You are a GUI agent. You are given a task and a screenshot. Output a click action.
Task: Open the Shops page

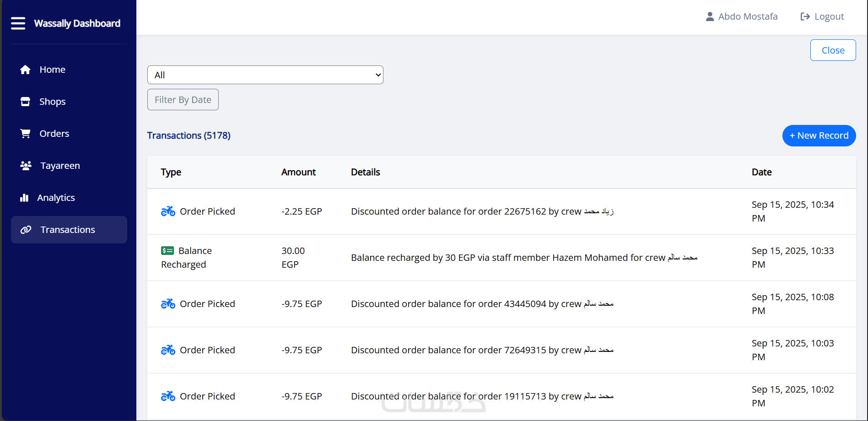click(x=52, y=102)
